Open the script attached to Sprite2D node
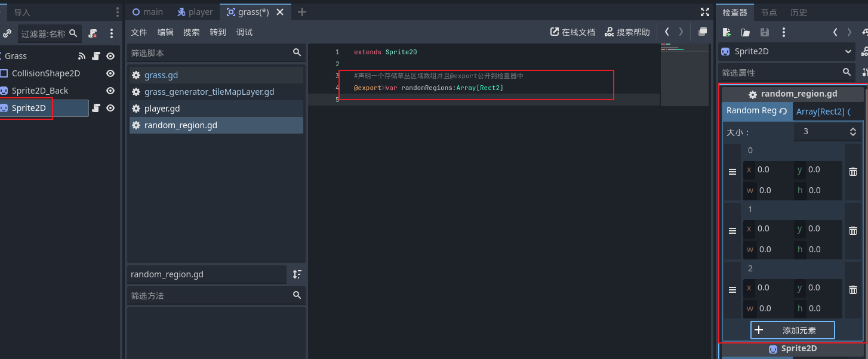Image resolution: width=868 pixels, height=359 pixels. coord(96,108)
